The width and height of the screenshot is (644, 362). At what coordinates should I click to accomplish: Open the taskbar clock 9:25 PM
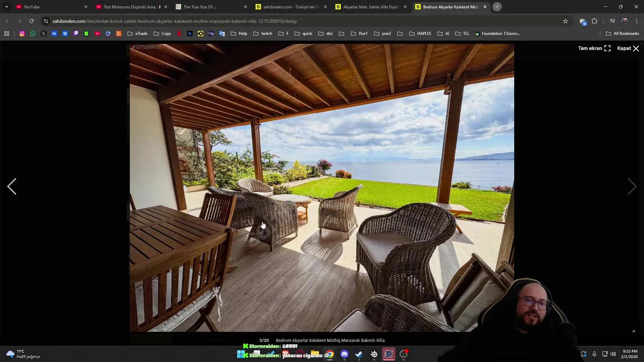630,354
